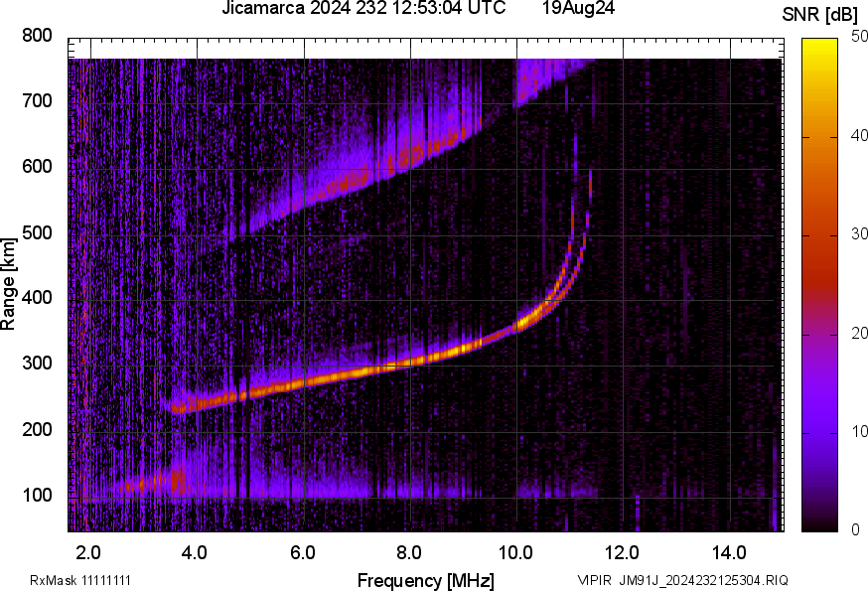Click frequency tick label 6.0
The width and height of the screenshot is (868, 591).
click(302, 553)
